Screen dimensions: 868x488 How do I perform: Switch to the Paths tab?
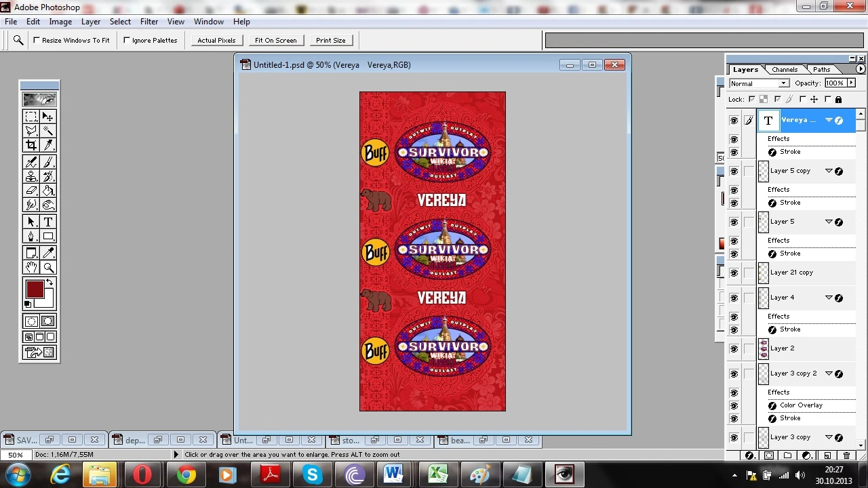(821, 70)
